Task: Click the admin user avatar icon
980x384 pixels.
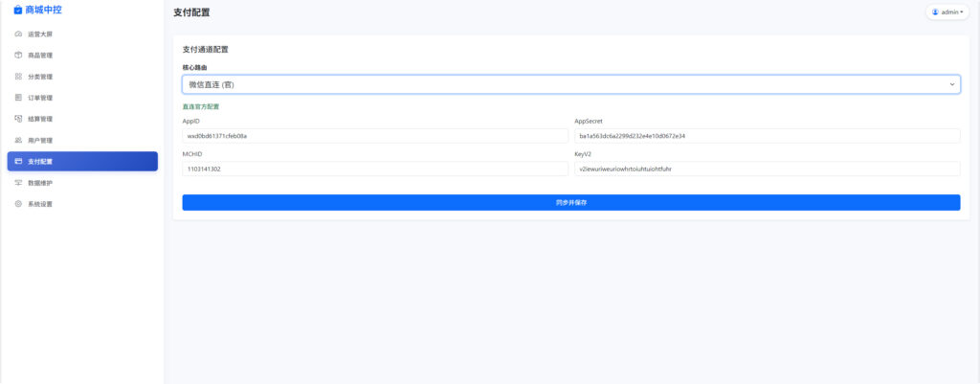Action: tap(935, 12)
